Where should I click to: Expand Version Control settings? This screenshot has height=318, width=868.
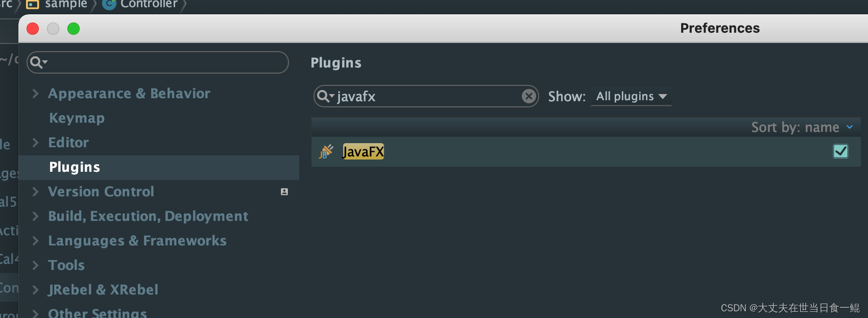point(35,192)
